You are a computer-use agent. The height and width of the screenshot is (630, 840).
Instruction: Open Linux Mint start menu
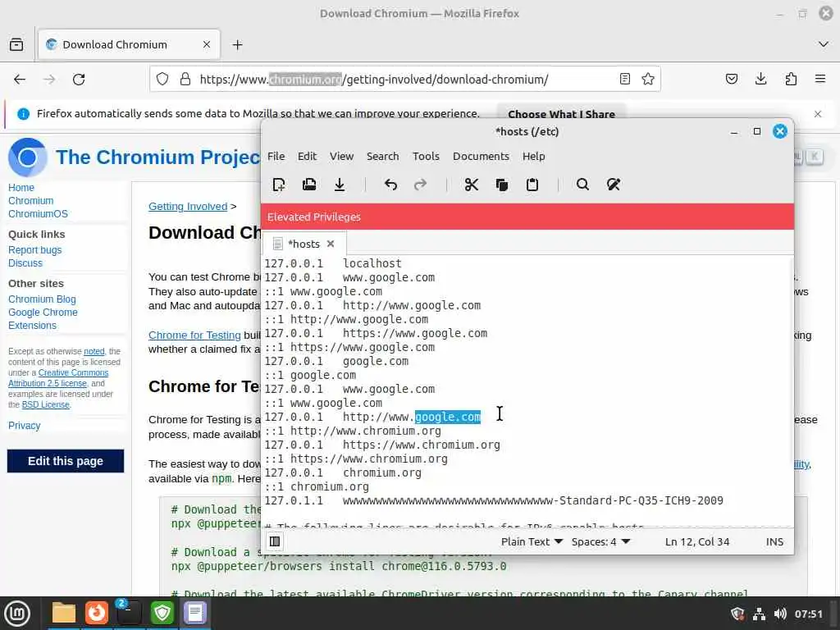pyautogui.click(x=17, y=613)
